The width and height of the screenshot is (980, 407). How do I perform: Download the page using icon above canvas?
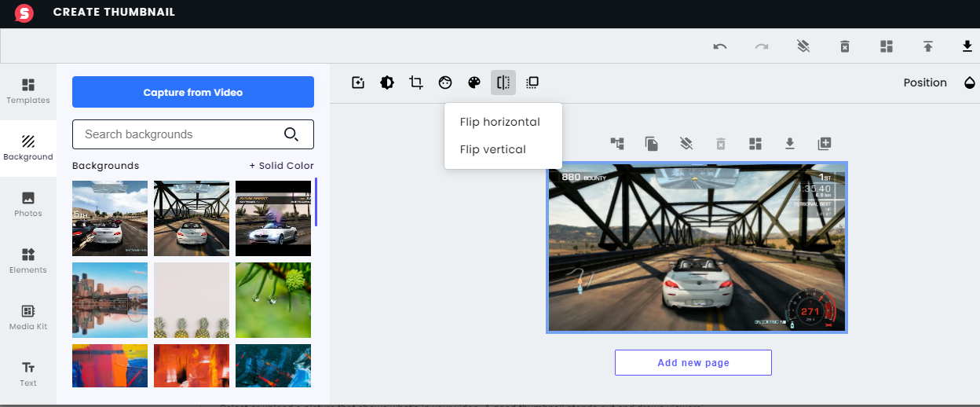pos(790,143)
